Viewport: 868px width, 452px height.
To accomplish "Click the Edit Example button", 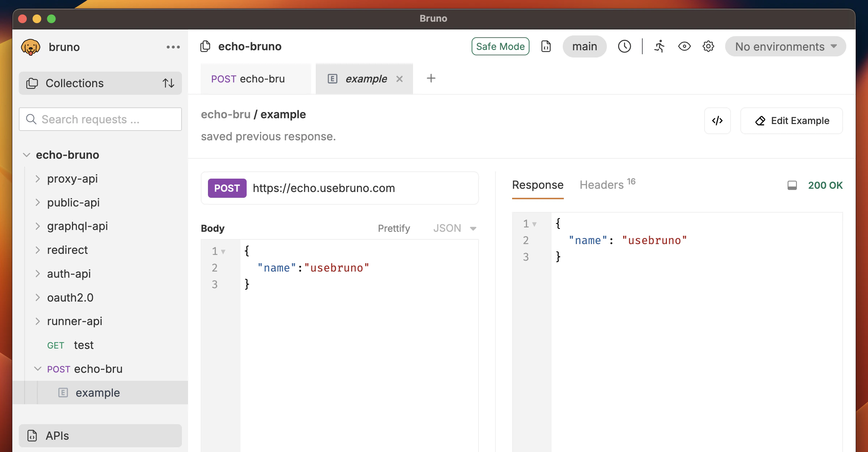I will 792,121.
